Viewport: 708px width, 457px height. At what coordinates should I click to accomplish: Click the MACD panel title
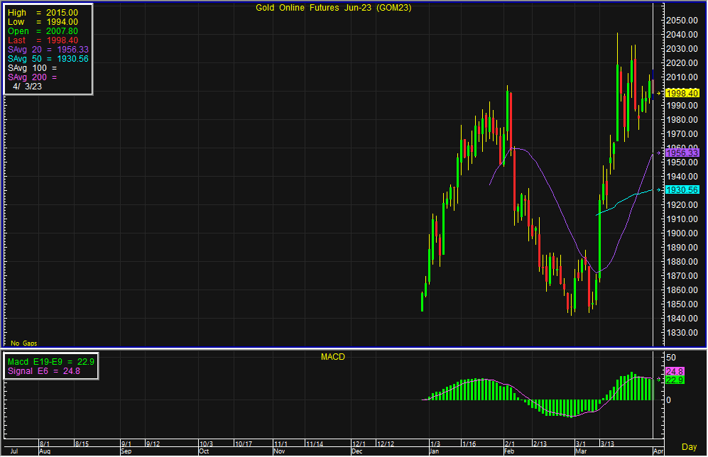coord(333,356)
